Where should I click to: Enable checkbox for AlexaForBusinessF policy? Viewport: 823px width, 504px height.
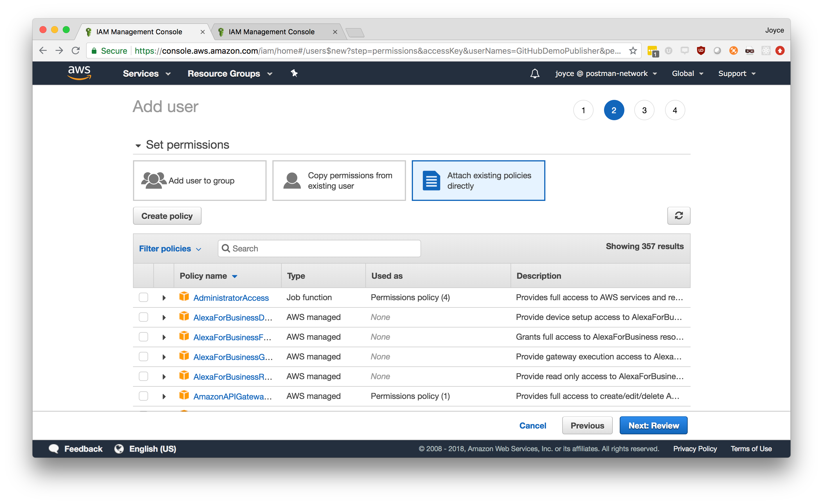[x=144, y=337]
